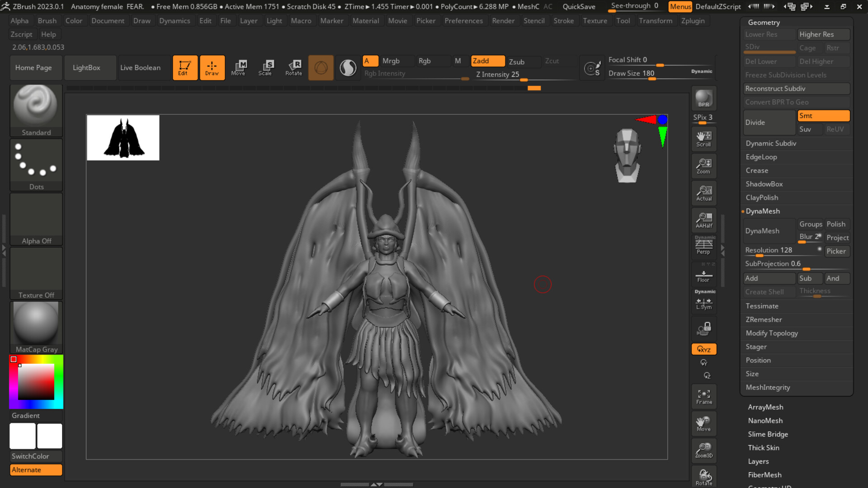Click the LightBox button
Screen dimensions: 868x488
point(90,67)
